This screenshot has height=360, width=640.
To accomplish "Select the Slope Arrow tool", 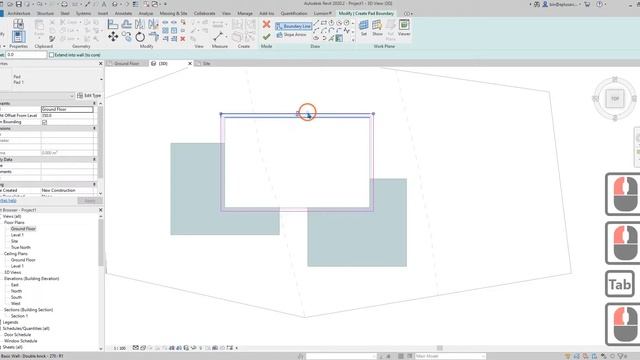I will [x=291, y=35].
